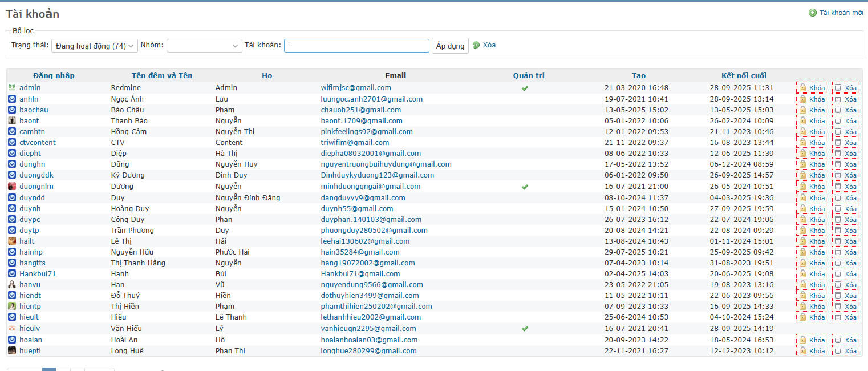Click the green plus 'Tài khoản mới' icon
868x371 pixels.
click(x=812, y=13)
